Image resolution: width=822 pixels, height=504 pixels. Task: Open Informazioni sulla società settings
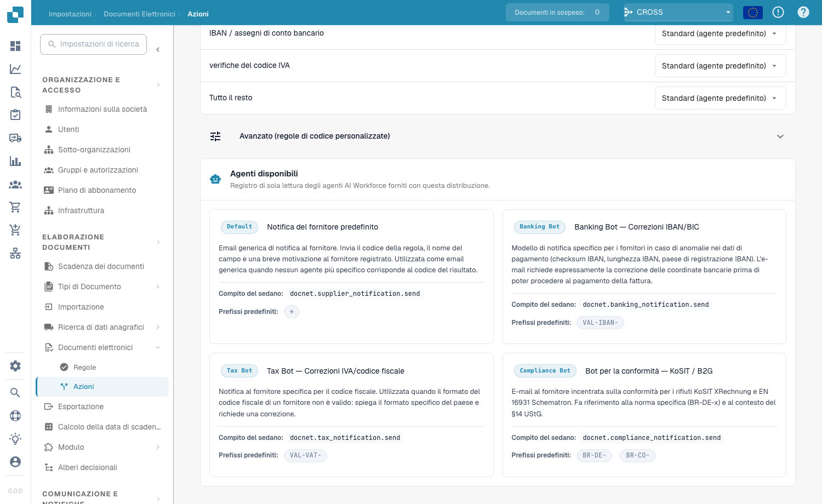tap(102, 109)
